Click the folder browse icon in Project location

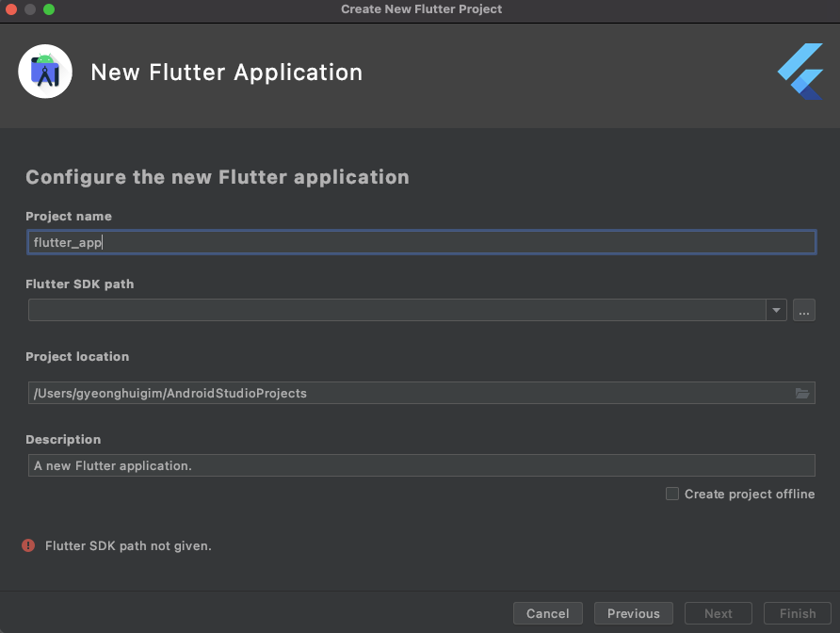coord(802,394)
